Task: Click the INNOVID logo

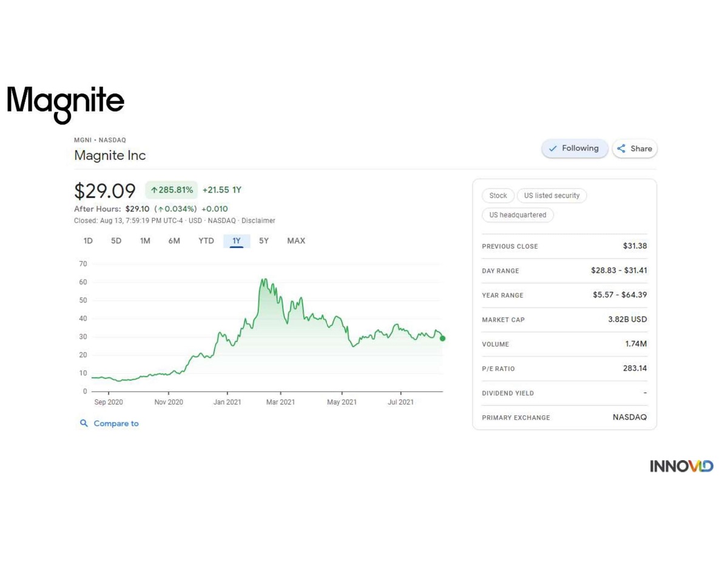Action: pos(681,466)
